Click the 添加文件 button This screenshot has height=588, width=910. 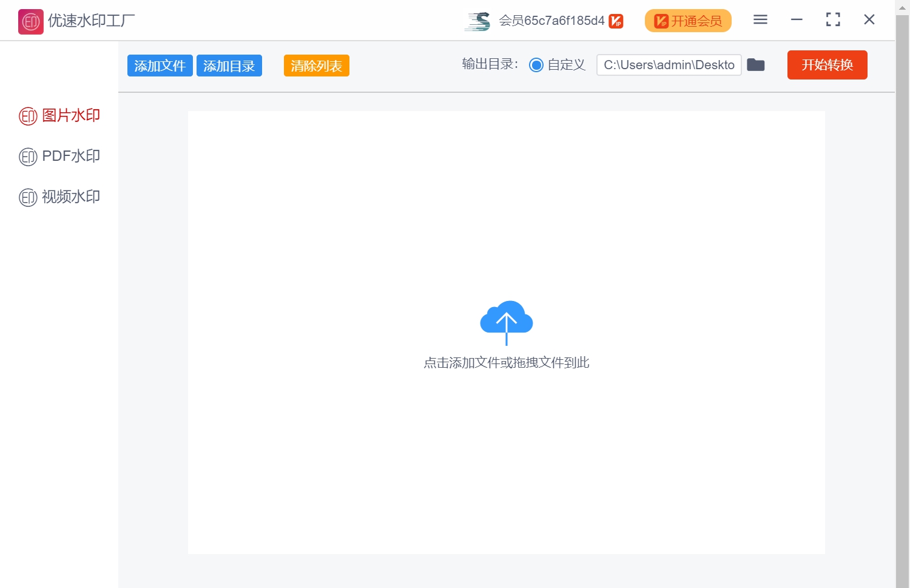(160, 65)
